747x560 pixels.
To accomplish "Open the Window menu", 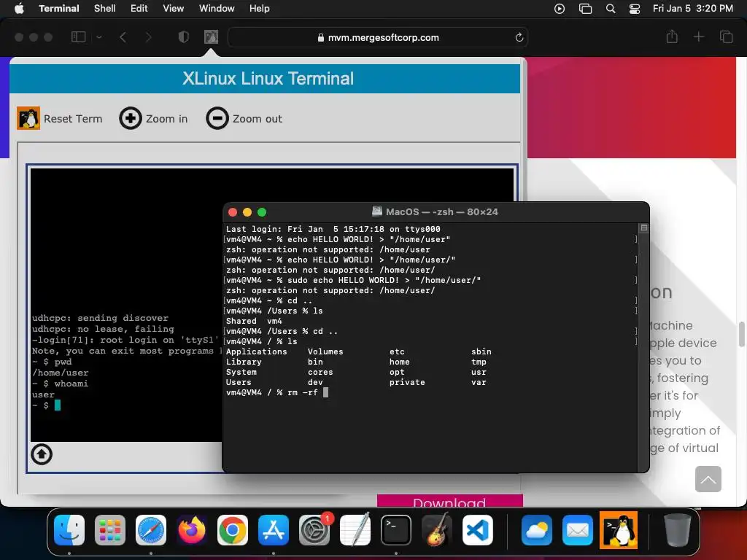I will click(217, 9).
